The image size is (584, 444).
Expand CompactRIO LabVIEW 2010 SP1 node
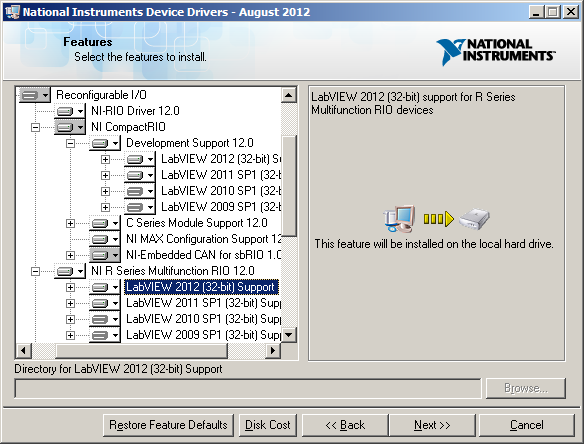105,191
